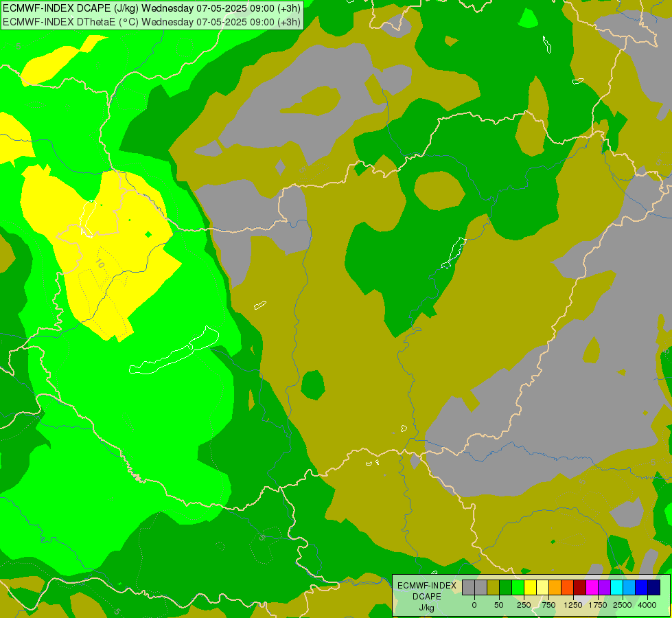Click the bright yellow legend swatch

tap(530, 588)
